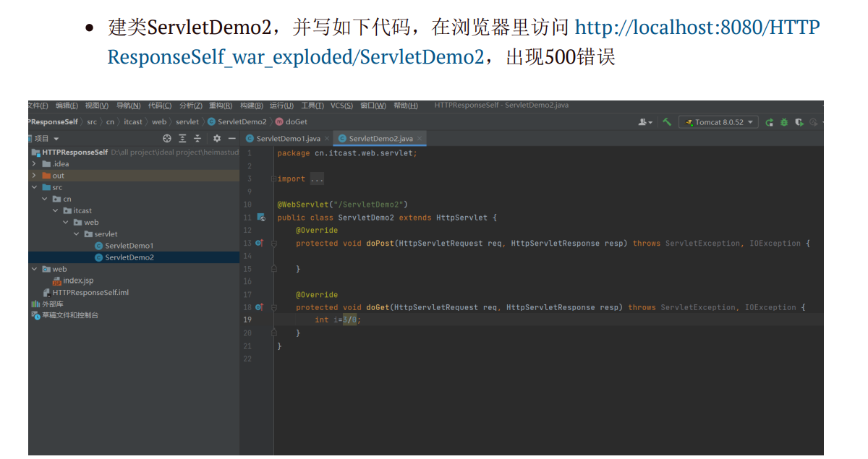Open the 分析(Z) menu
Image resolution: width=868 pixels, height=459 pixels.
(x=191, y=106)
